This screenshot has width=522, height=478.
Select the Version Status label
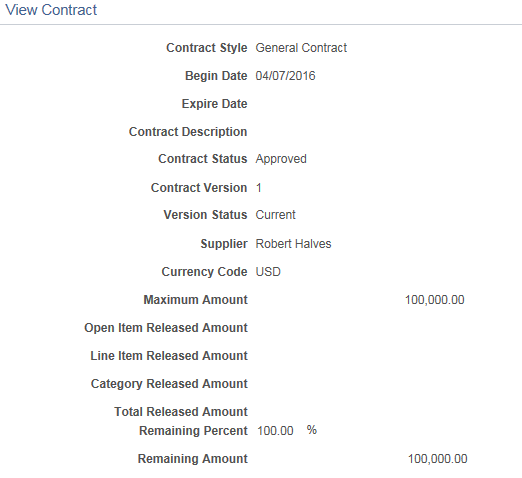point(205,215)
